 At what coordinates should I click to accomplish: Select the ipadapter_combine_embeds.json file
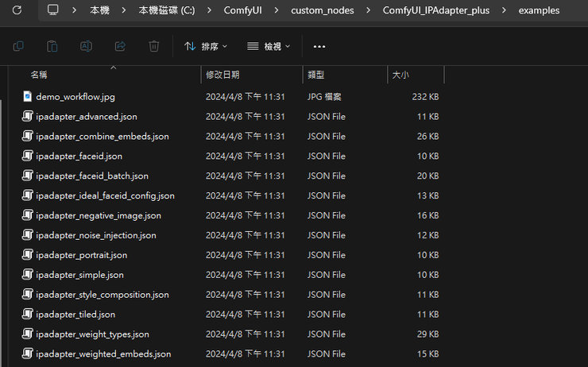(103, 137)
